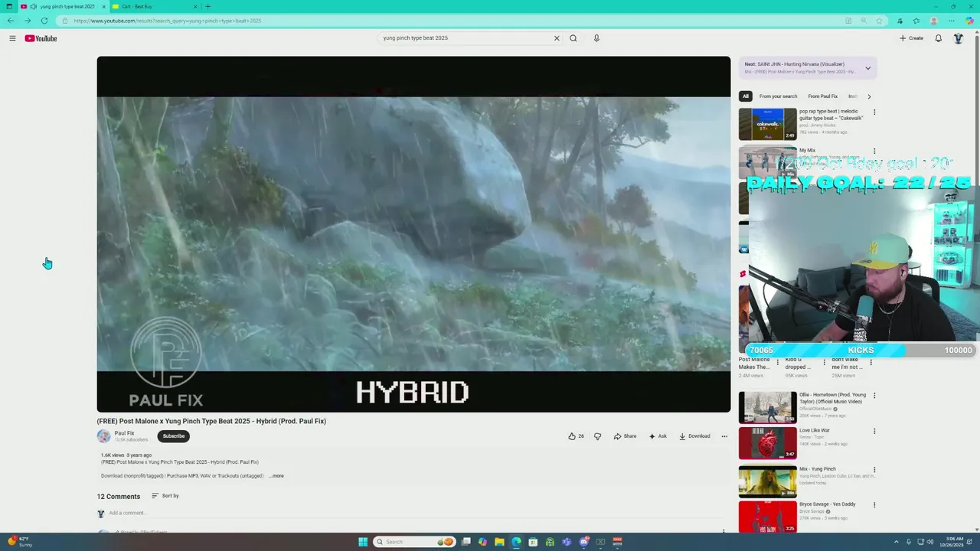Select the All filter chip

tap(745, 96)
